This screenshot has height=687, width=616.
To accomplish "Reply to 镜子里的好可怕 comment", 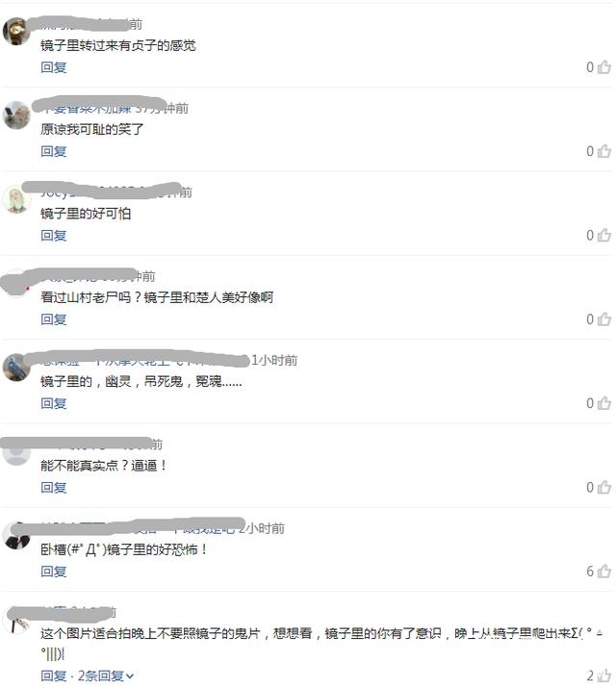I will pyautogui.click(x=54, y=236).
